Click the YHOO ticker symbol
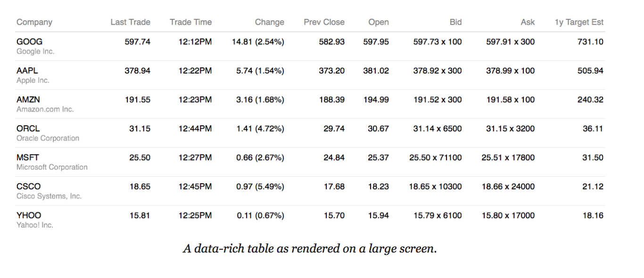The height and width of the screenshot is (278, 644). tap(29, 215)
